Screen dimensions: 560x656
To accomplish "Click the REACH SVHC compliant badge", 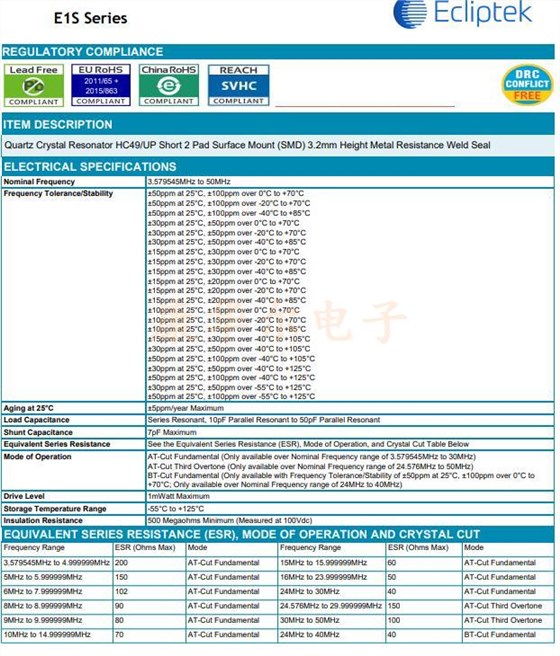I will pyautogui.click(x=238, y=85).
